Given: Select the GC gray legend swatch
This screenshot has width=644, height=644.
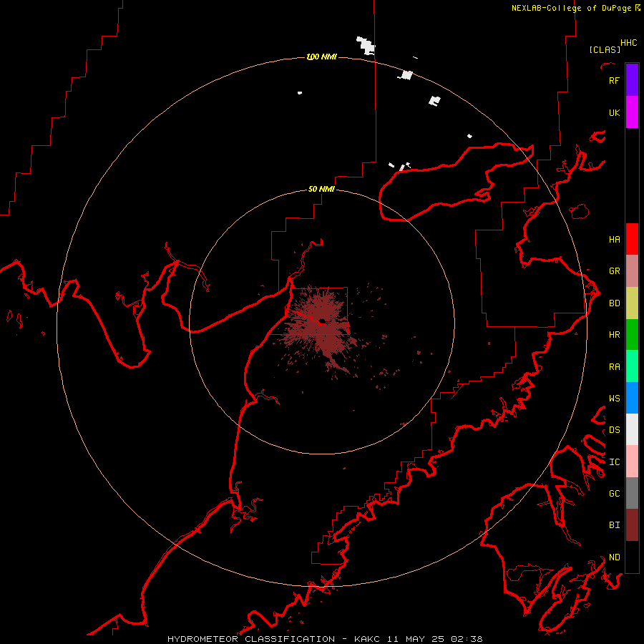Looking at the screenshot, I should (x=632, y=493).
